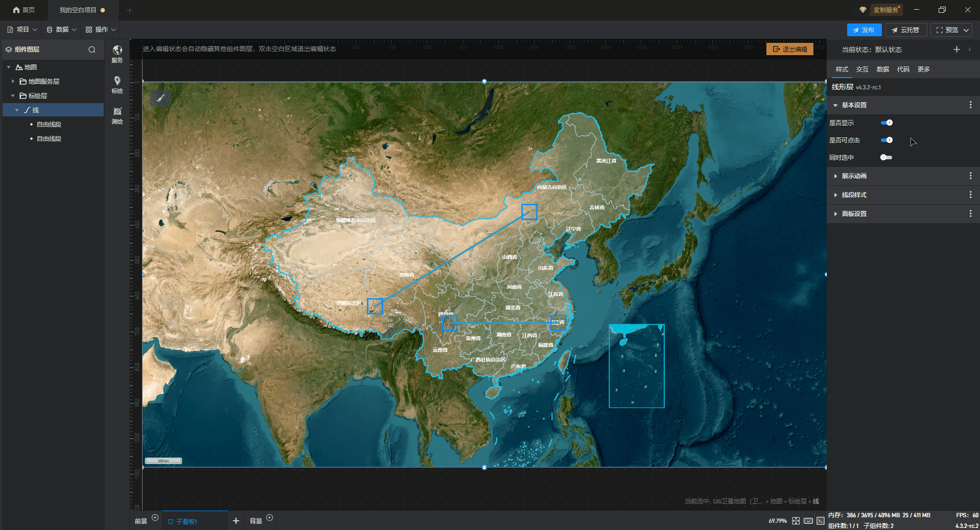The width and height of the screenshot is (980, 530).
Task: Click the 云托管 button
Action: 906,30
